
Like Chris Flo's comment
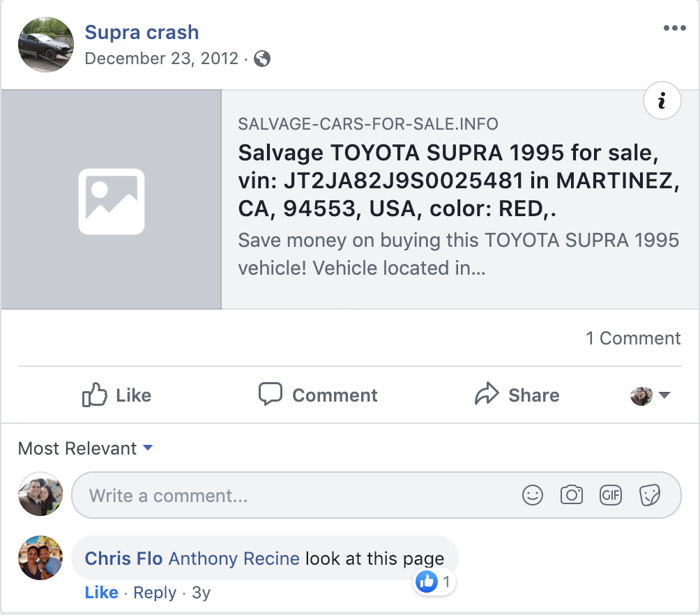pyautogui.click(x=101, y=592)
